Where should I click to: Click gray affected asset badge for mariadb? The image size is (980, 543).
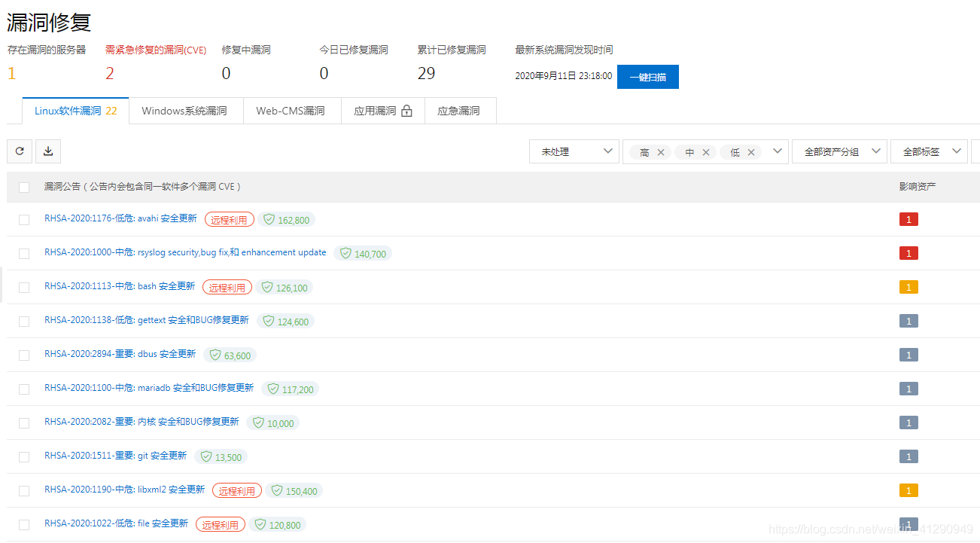[x=908, y=389]
